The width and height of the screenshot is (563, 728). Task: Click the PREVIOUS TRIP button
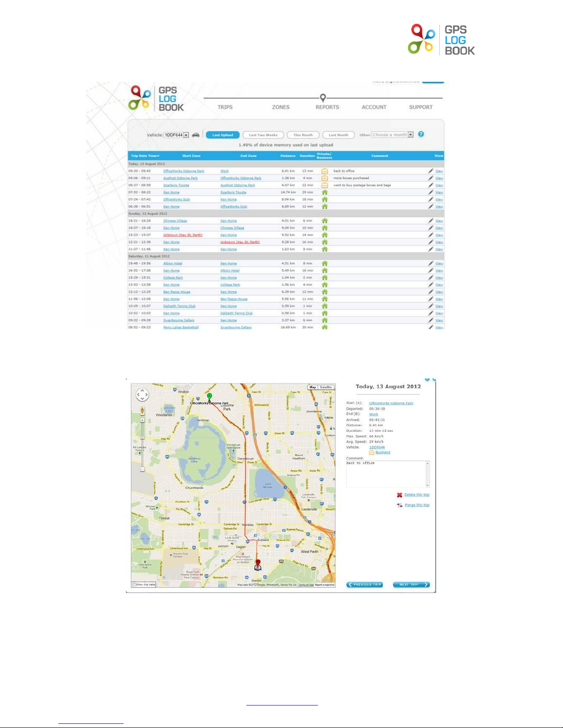tap(364, 585)
